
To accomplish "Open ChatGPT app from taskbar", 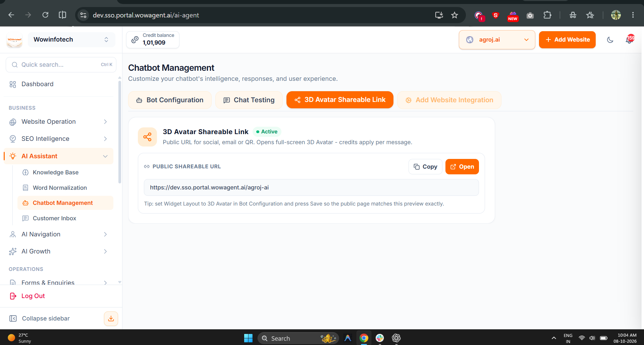I will click(396, 338).
